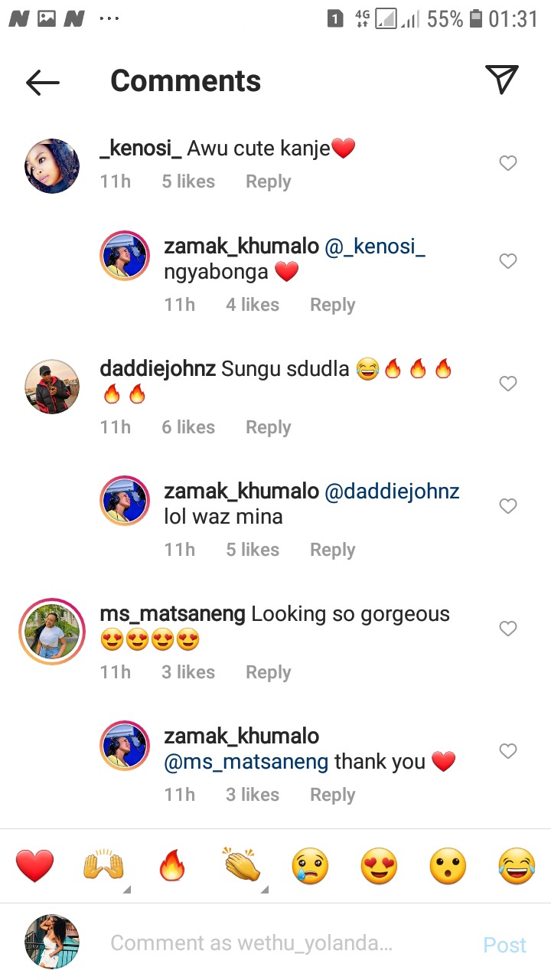The height and width of the screenshot is (980, 551).
Task: Insert fire emoji from quick bar
Action: pos(172,867)
